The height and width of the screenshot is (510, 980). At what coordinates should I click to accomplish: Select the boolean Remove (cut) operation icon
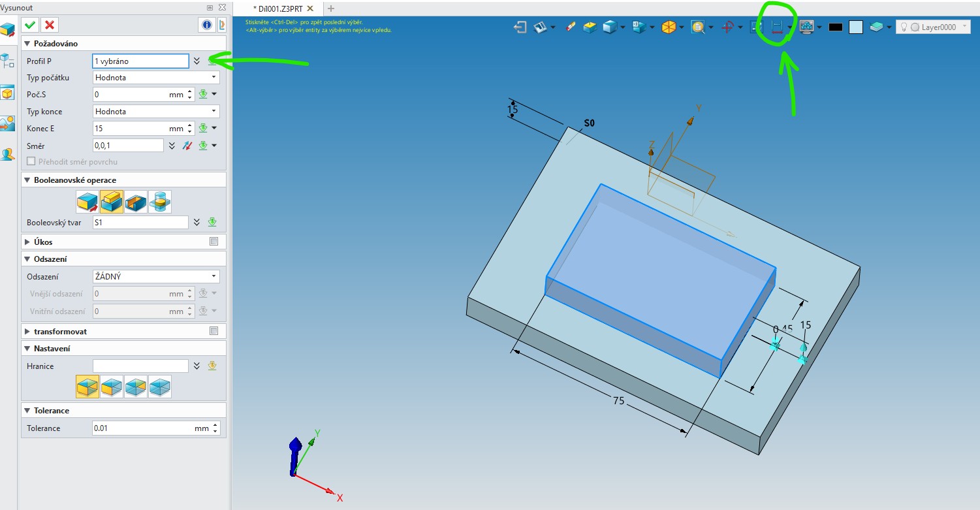tap(136, 202)
